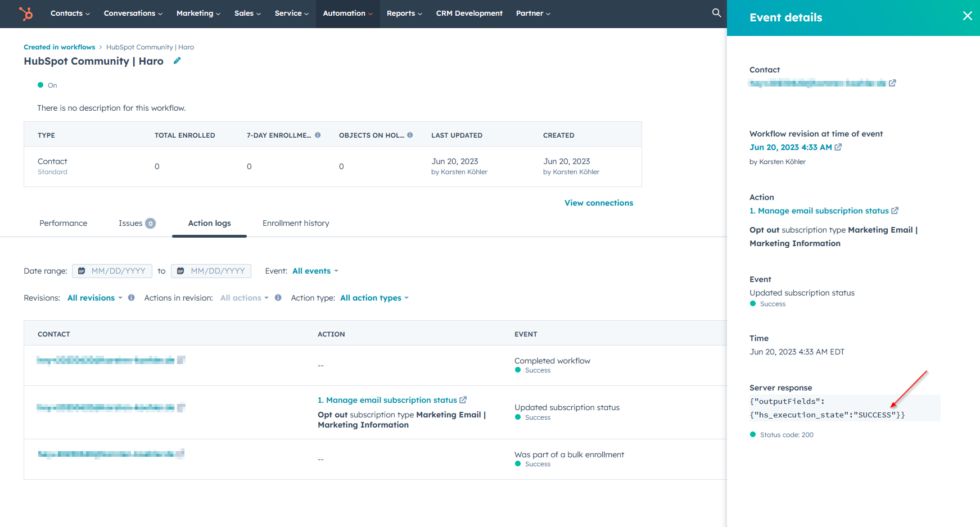
Task: Click inside the first MM/DD/YYYY date input
Action: [118, 271]
